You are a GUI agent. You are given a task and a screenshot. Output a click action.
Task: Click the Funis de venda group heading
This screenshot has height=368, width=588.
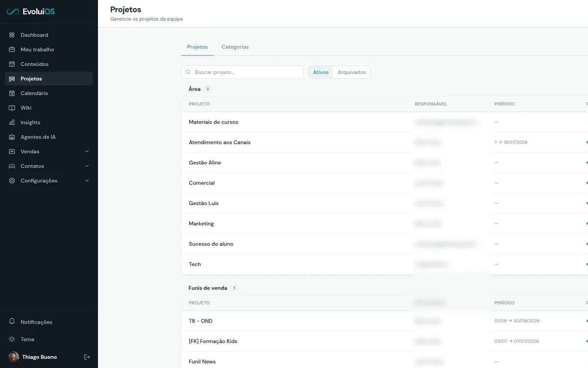coord(208,288)
